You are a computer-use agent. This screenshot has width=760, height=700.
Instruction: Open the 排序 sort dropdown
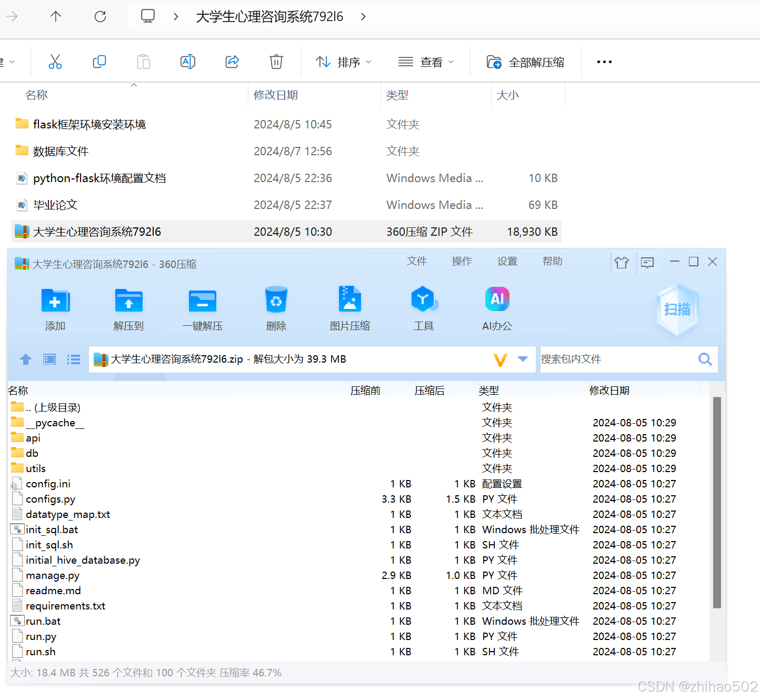pyautogui.click(x=343, y=62)
